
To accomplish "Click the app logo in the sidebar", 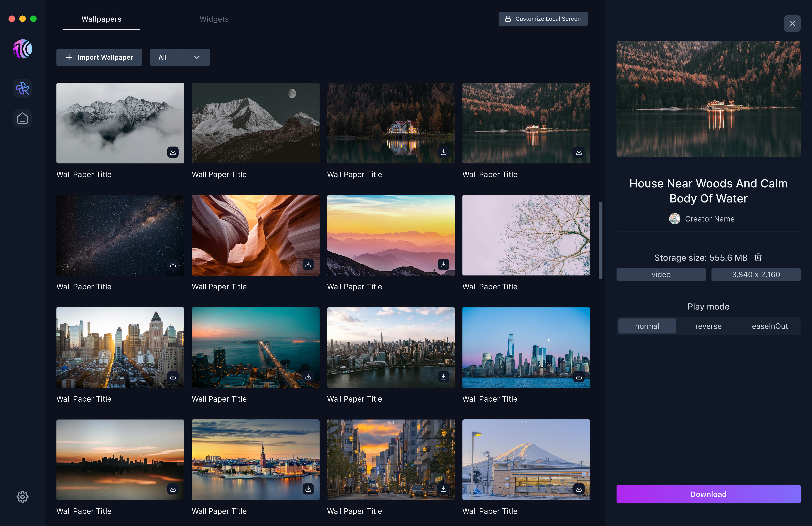I will pyautogui.click(x=23, y=49).
